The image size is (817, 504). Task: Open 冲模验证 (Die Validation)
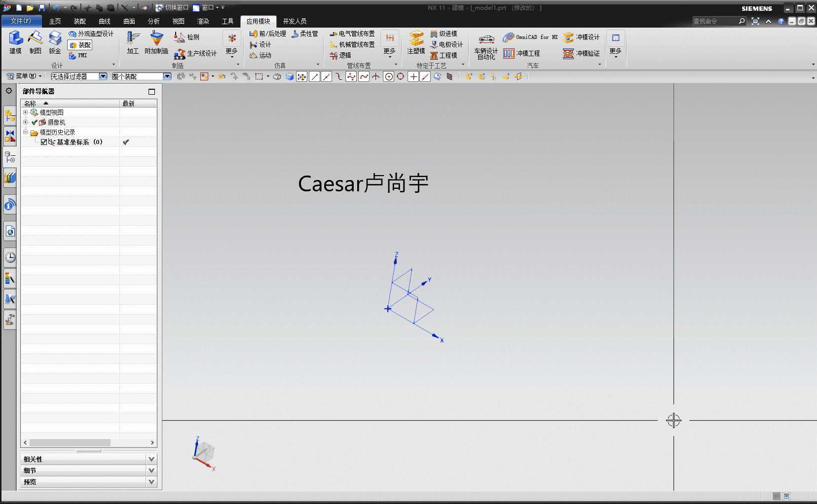click(x=581, y=53)
